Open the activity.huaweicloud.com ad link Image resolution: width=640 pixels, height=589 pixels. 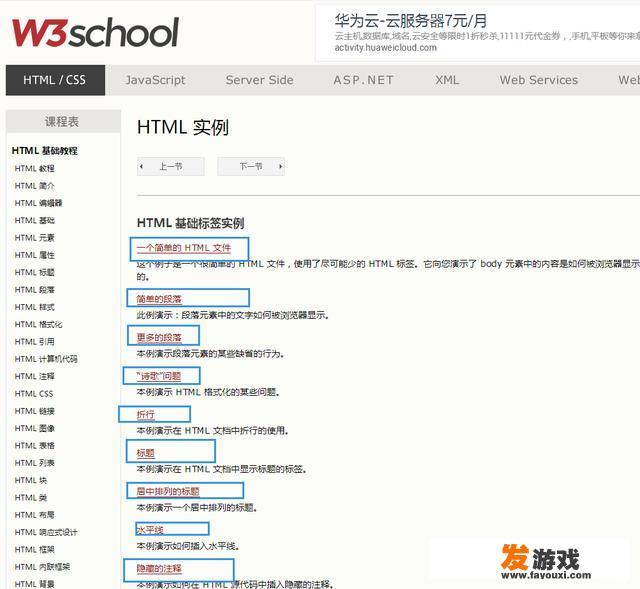(385, 47)
